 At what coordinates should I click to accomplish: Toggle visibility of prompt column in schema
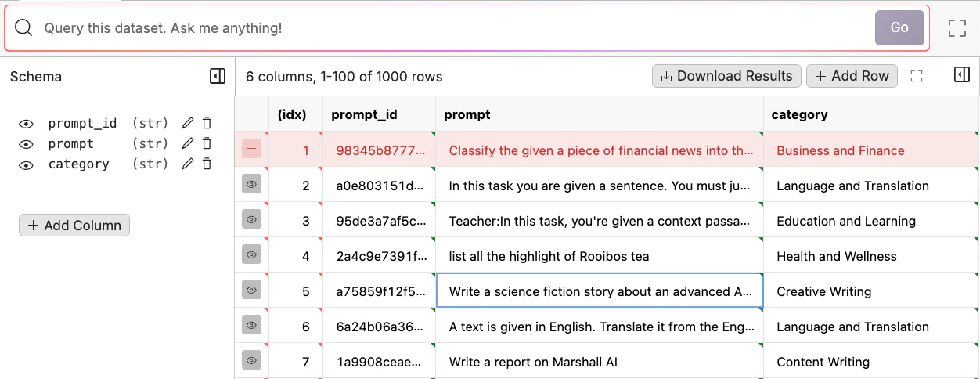coord(27,144)
